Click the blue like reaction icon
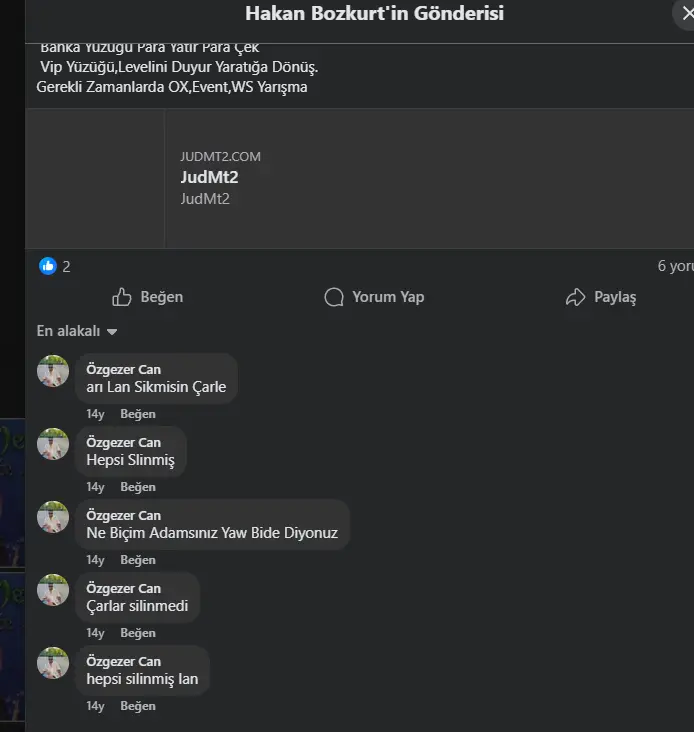The width and height of the screenshot is (694, 732). click(x=47, y=266)
